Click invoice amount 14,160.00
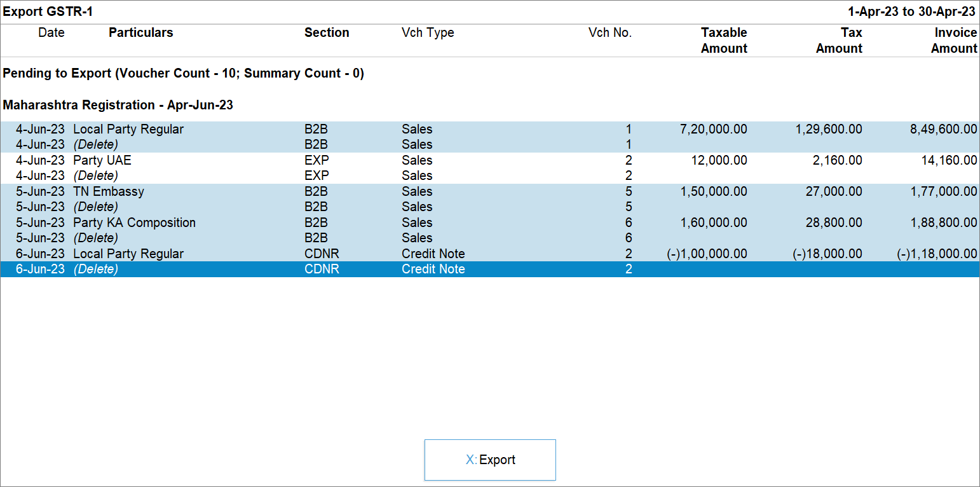 click(x=949, y=160)
